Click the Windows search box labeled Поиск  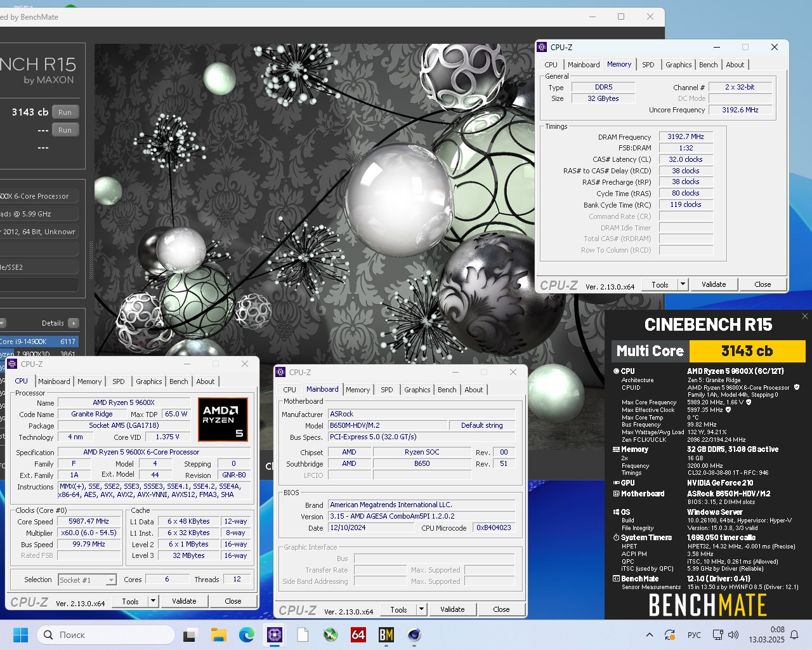click(x=106, y=635)
